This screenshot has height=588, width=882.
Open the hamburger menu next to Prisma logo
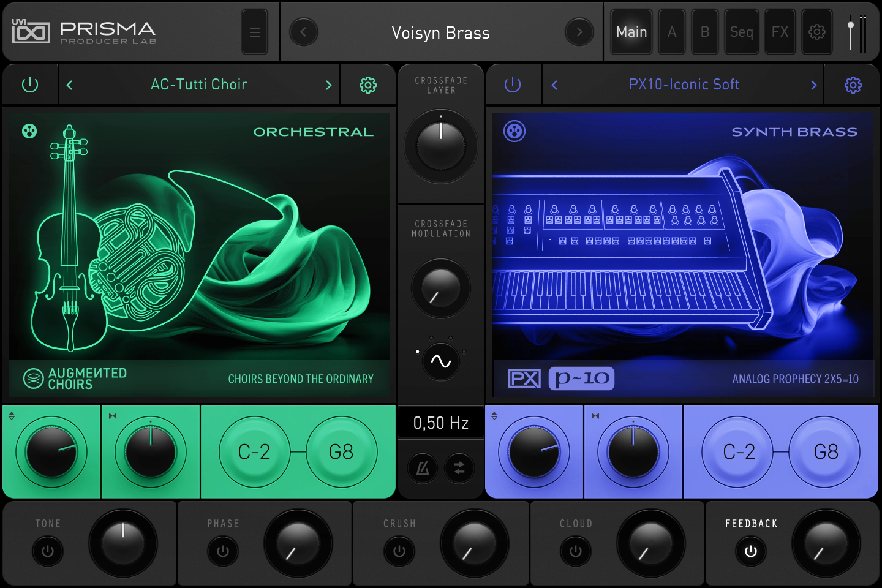(254, 32)
